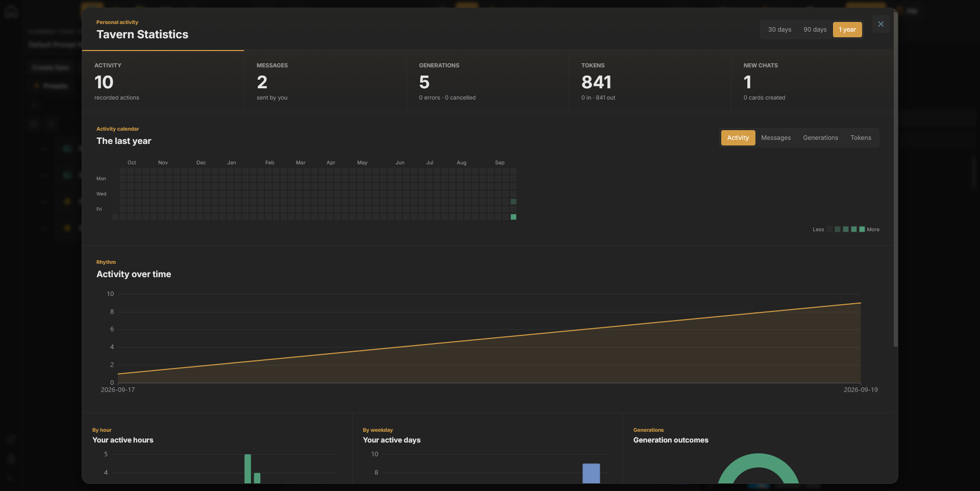Click the modal's vertical scrollbar

[x=896, y=179]
